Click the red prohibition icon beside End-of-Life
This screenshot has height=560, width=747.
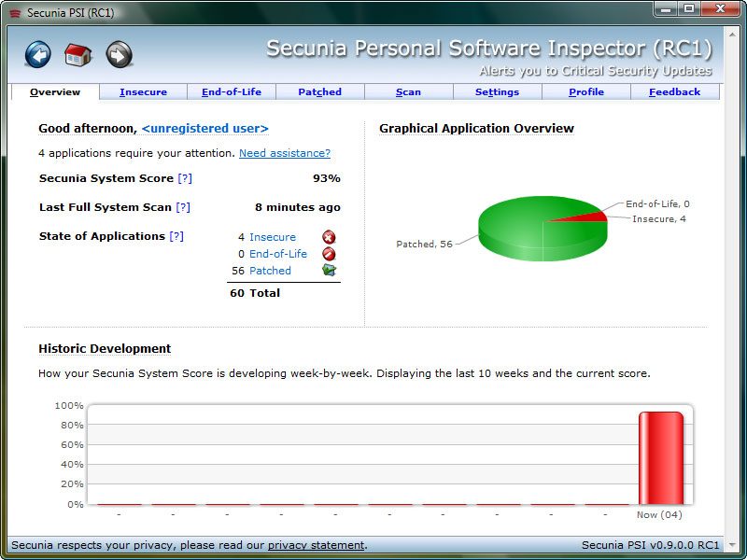point(329,254)
